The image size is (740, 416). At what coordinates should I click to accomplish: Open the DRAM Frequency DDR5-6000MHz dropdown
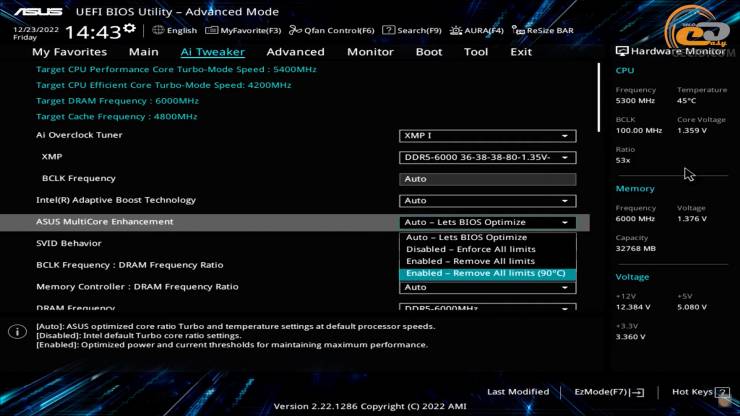(x=488, y=307)
